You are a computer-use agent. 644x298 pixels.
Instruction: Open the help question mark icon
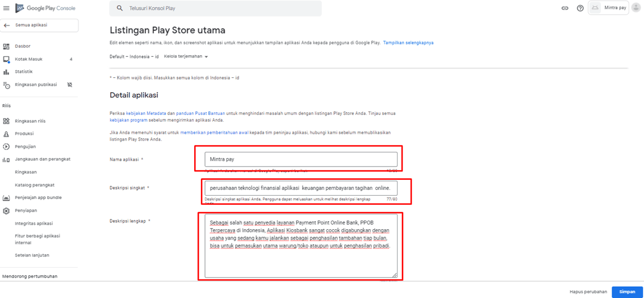point(580,8)
